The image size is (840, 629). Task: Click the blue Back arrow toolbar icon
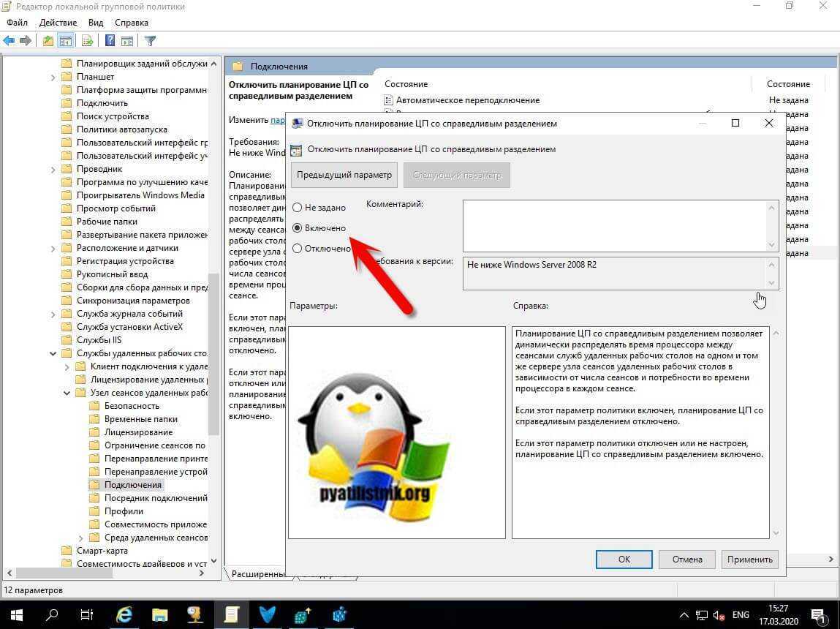click(9, 41)
